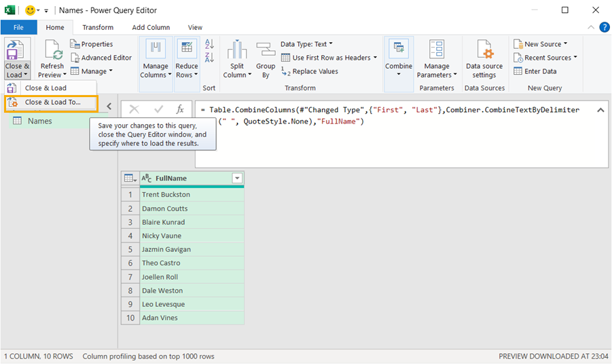Expand the Manage query dropdown
Viewport: 612px width, 364px height.
[92, 71]
